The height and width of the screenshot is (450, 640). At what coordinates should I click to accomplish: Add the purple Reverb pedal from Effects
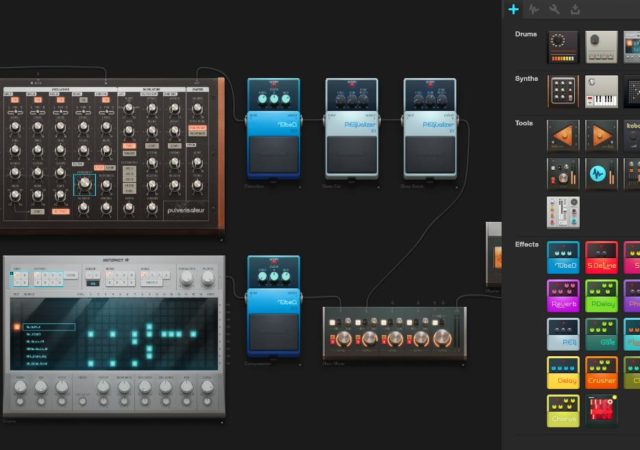[x=563, y=296]
